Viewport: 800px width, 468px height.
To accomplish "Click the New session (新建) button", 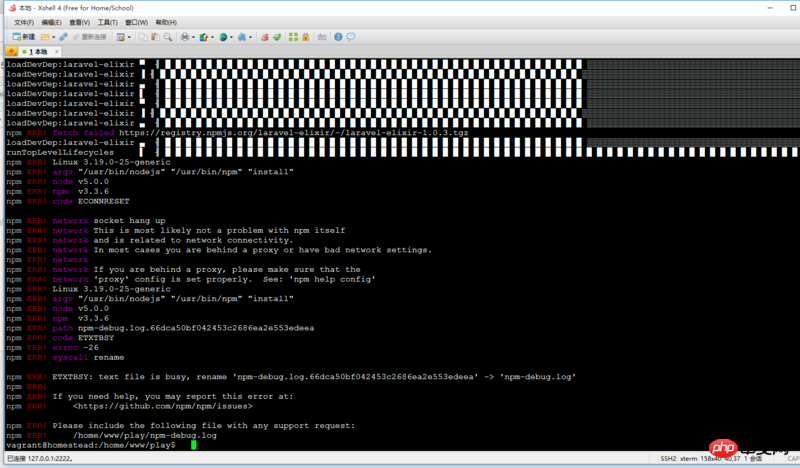I will pos(23,37).
